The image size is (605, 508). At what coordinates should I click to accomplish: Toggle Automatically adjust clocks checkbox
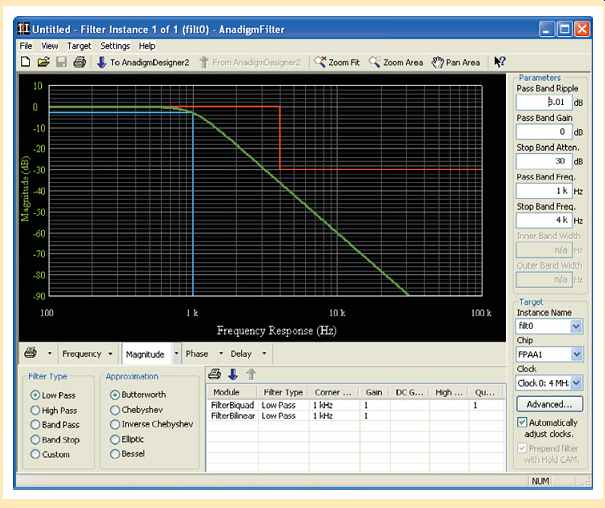[x=522, y=424]
